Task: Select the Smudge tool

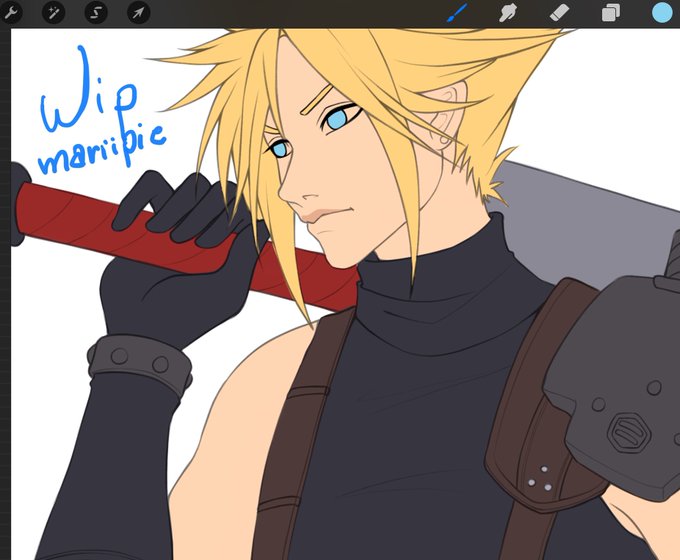Action: click(x=508, y=13)
